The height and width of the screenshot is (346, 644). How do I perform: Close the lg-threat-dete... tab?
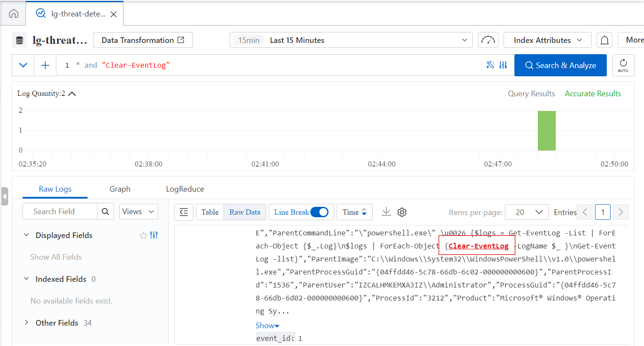(x=114, y=14)
